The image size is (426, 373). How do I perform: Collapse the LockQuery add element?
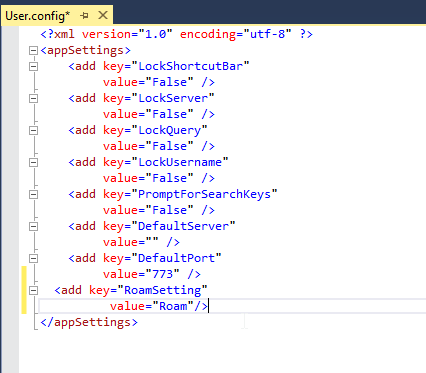(x=33, y=131)
